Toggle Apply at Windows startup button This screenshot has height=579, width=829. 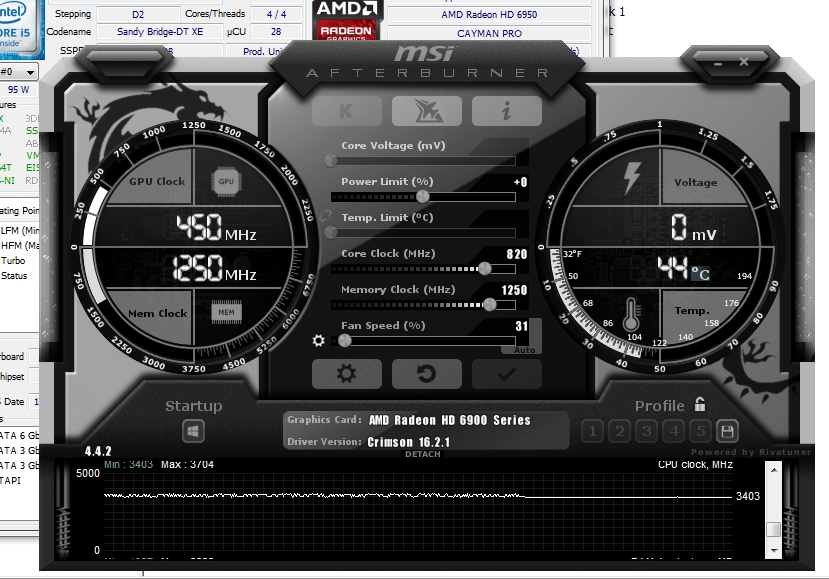[193, 431]
